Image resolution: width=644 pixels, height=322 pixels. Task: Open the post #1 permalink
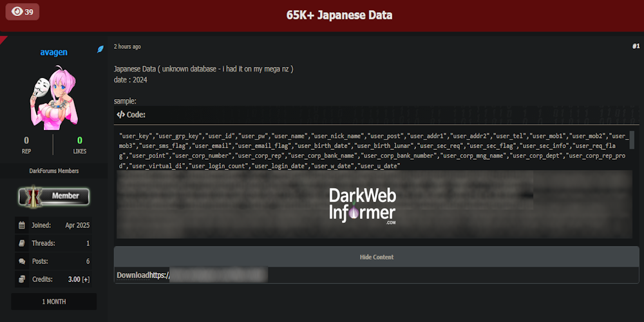click(635, 46)
